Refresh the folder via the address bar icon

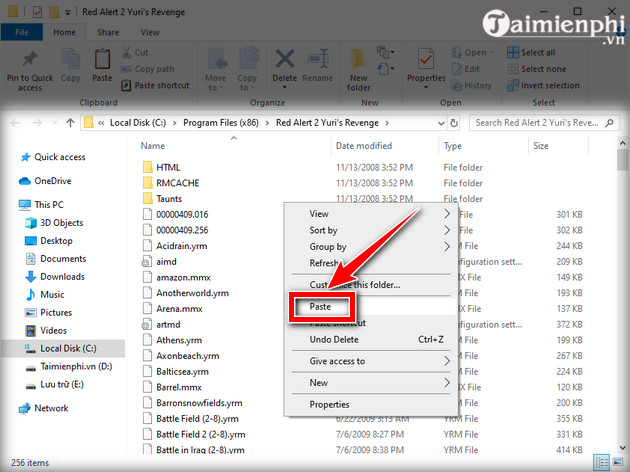[454, 123]
